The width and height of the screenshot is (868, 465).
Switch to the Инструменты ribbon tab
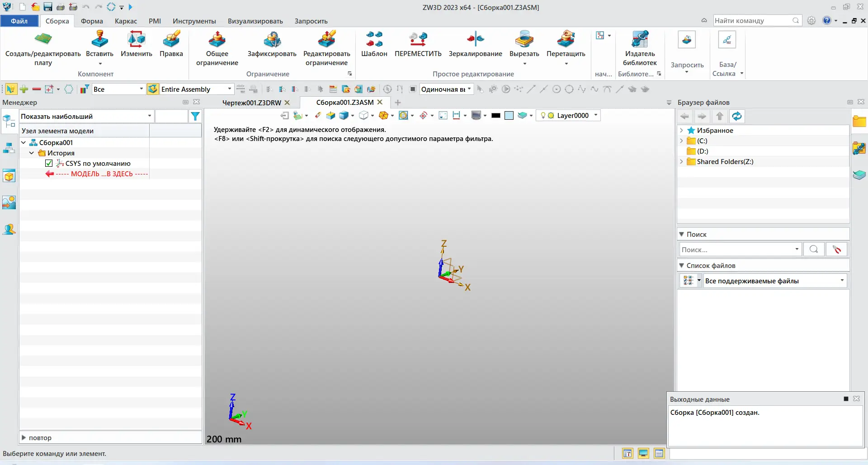coord(194,21)
